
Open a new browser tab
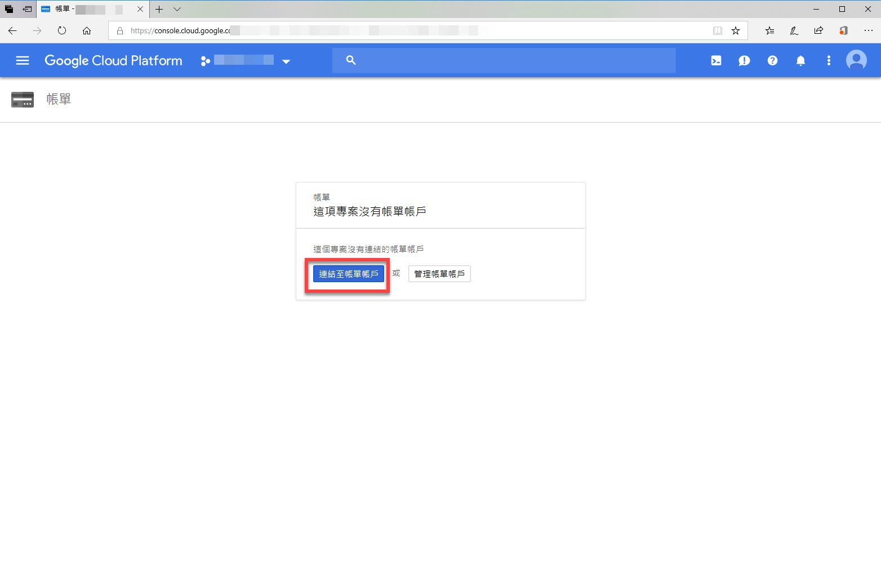pyautogui.click(x=159, y=9)
